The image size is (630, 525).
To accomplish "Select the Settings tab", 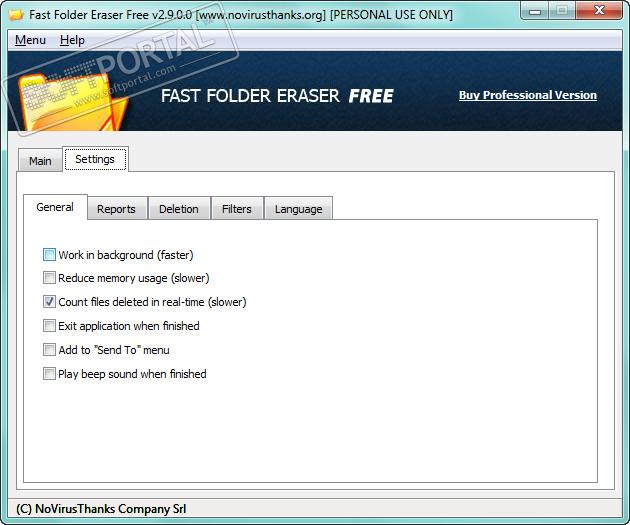I will pos(95,159).
